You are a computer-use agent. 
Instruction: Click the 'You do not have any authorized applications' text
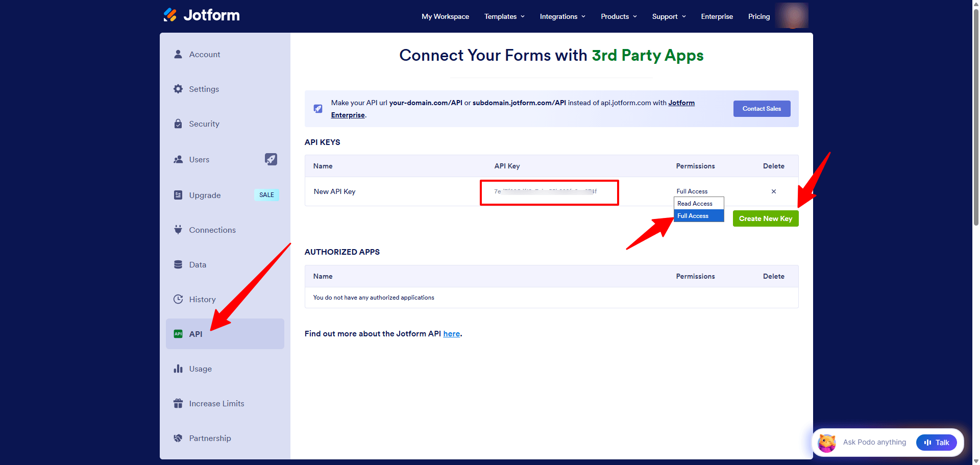(374, 298)
